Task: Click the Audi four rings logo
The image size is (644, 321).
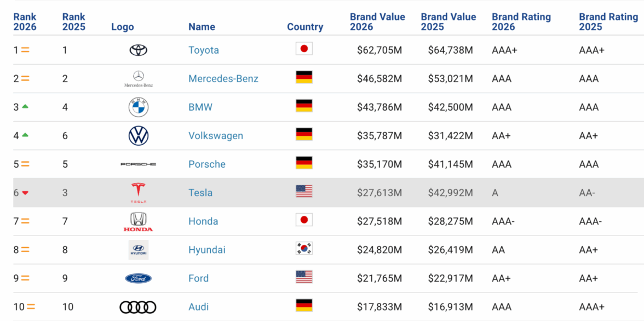Action: click(138, 307)
